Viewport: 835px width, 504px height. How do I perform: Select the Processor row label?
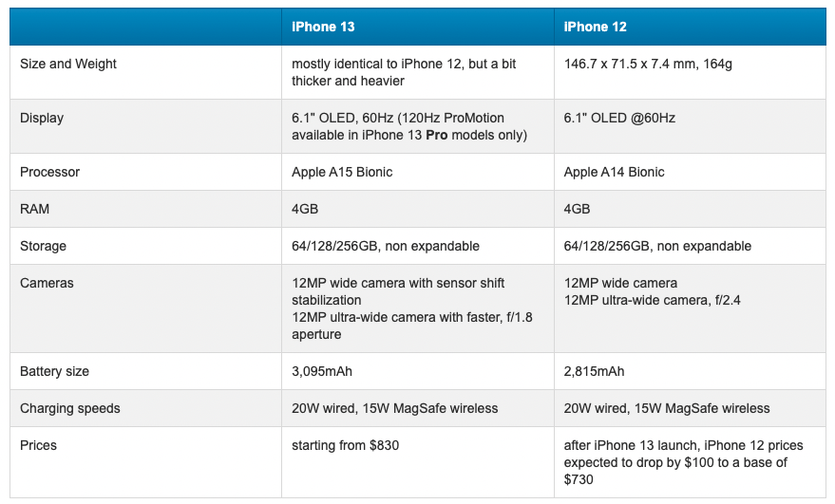pyautogui.click(x=49, y=172)
